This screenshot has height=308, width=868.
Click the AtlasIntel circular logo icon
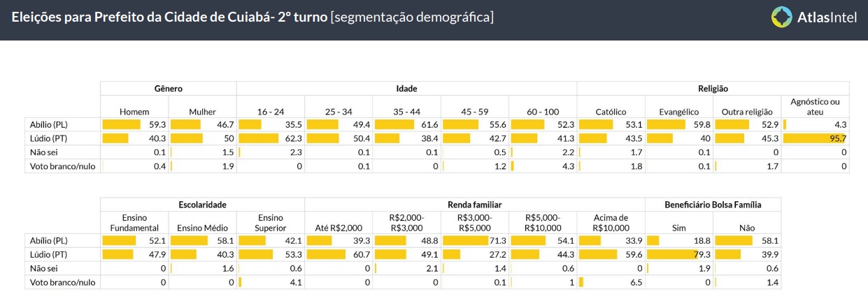(x=781, y=17)
